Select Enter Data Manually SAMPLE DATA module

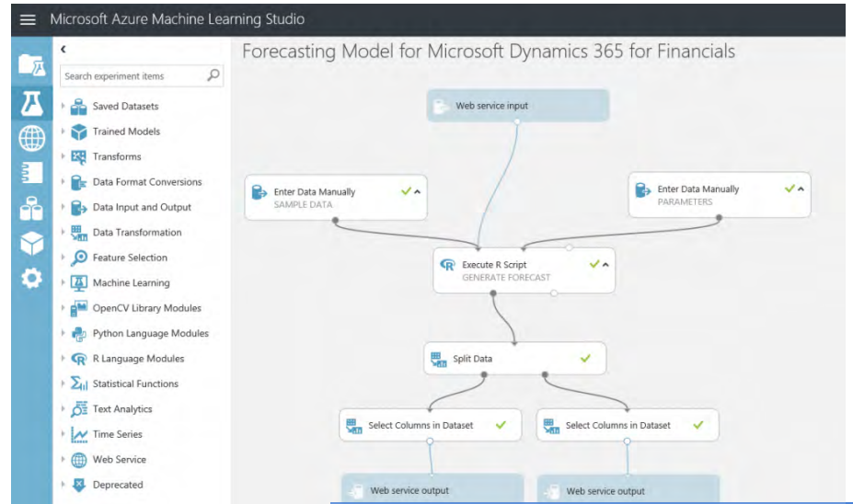point(336,198)
